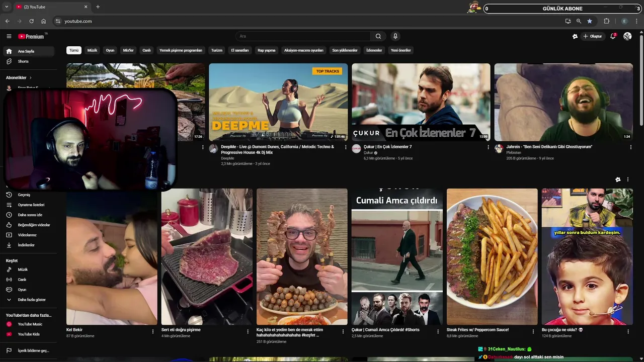Open options for Steak Frites short
The image size is (644, 362).
(x=533, y=331)
